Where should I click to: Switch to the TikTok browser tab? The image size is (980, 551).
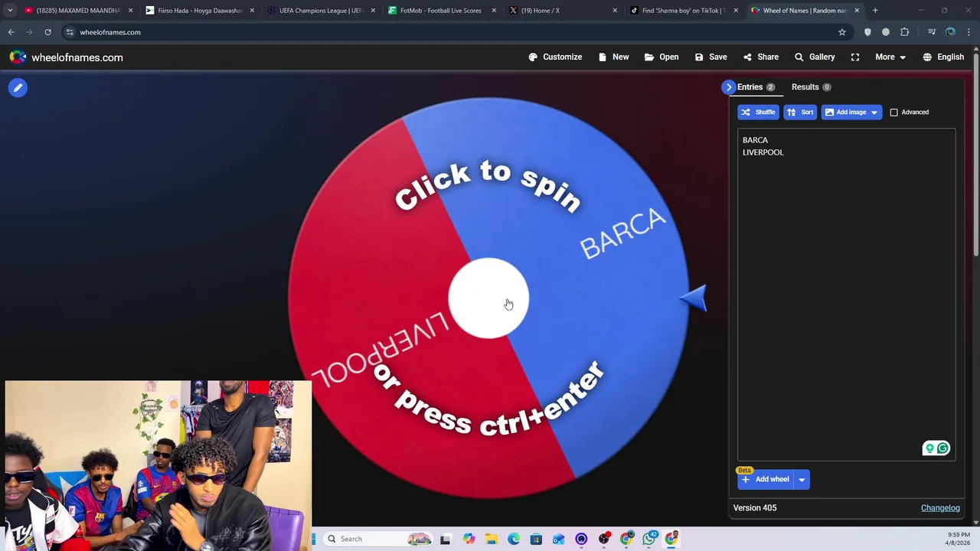coord(684,11)
